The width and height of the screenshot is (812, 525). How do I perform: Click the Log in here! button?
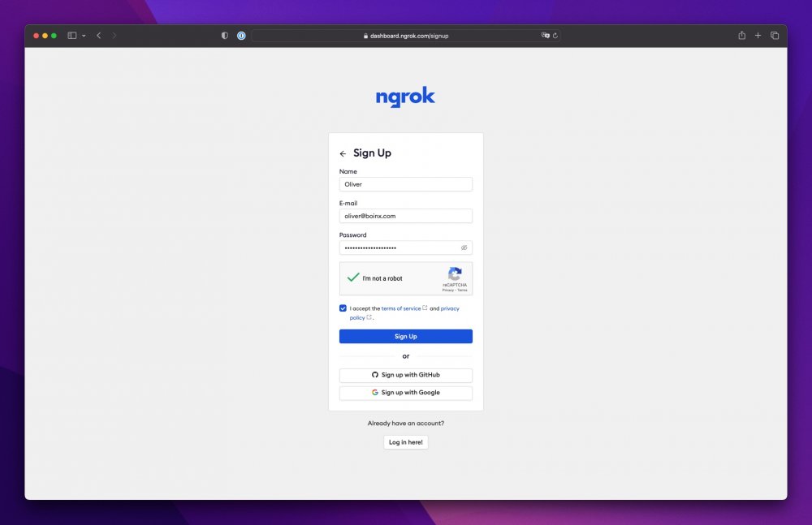click(405, 442)
